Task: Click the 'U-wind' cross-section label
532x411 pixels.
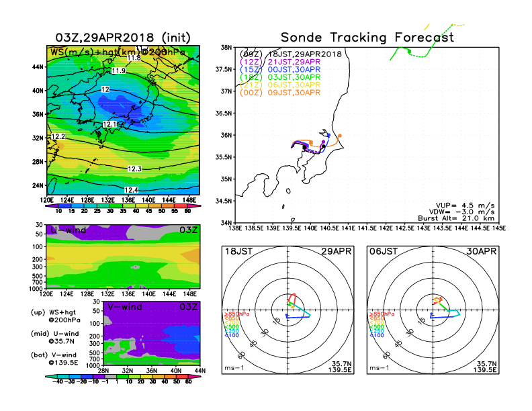Action: coord(69,230)
